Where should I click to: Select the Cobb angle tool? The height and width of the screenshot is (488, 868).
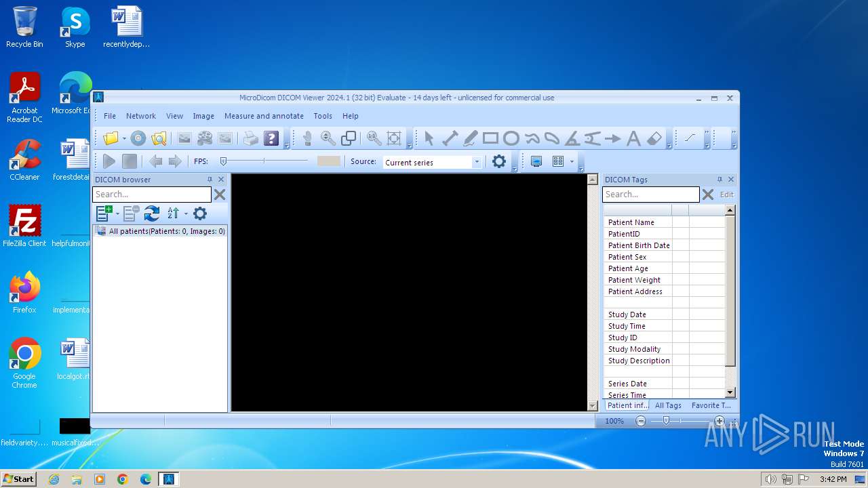coord(593,138)
